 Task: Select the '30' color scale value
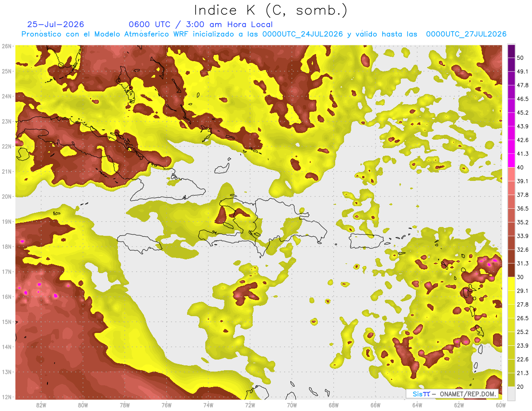coord(521,277)
